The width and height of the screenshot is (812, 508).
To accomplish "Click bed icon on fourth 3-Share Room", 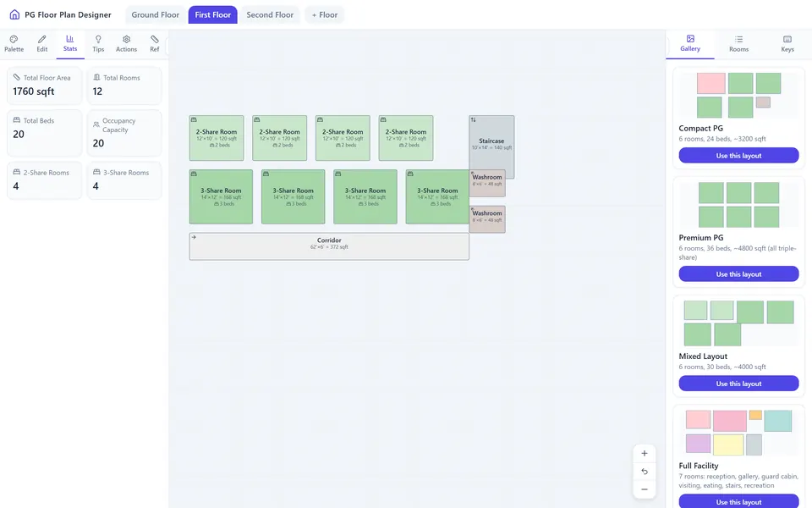I will [x=410, y=174].
